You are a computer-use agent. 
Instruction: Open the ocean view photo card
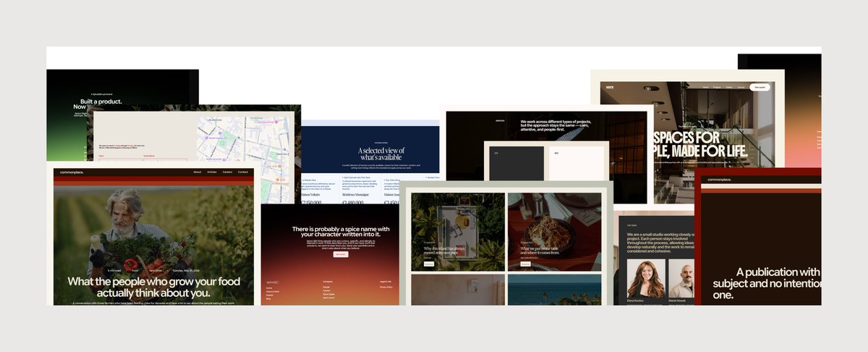(554, 289)
